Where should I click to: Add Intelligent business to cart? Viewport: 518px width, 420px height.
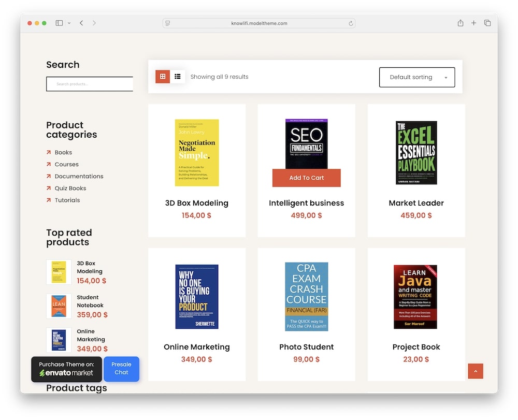click(306, 178)
